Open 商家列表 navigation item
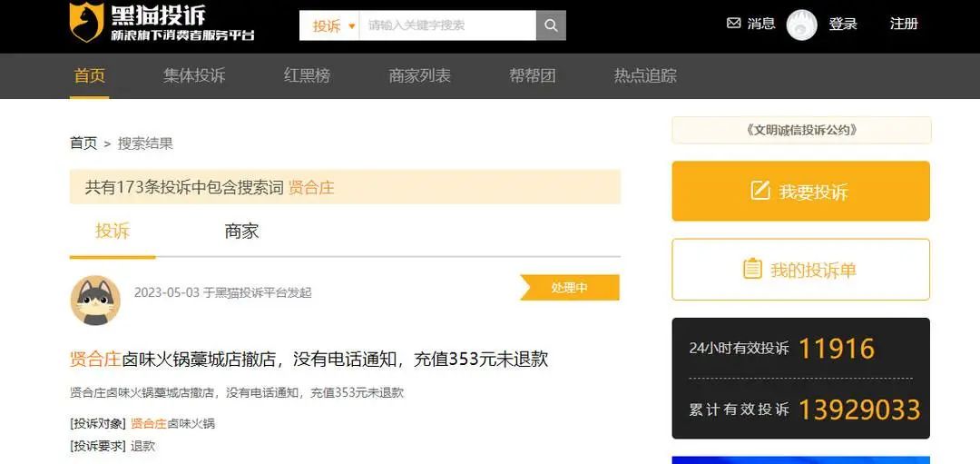 click(x=419, y=76)
